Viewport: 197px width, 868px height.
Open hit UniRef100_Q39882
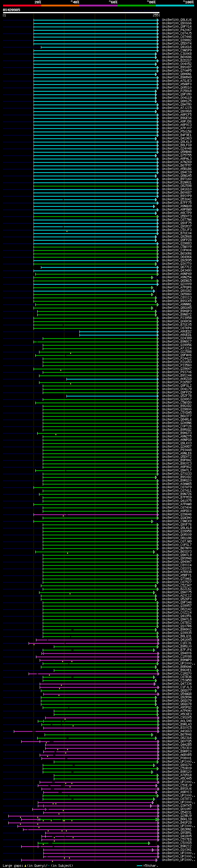click(177, 40)
